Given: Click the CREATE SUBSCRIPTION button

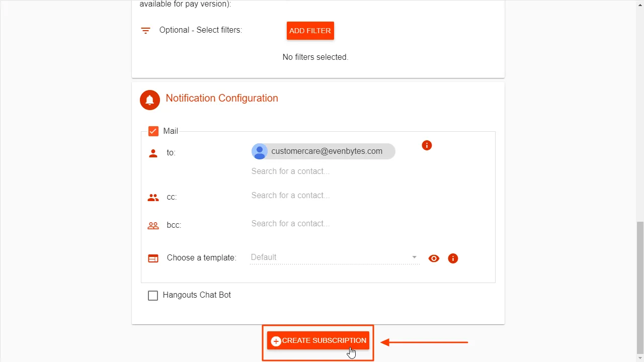Looking at the screenshot, I should click(x=318, y=341).
